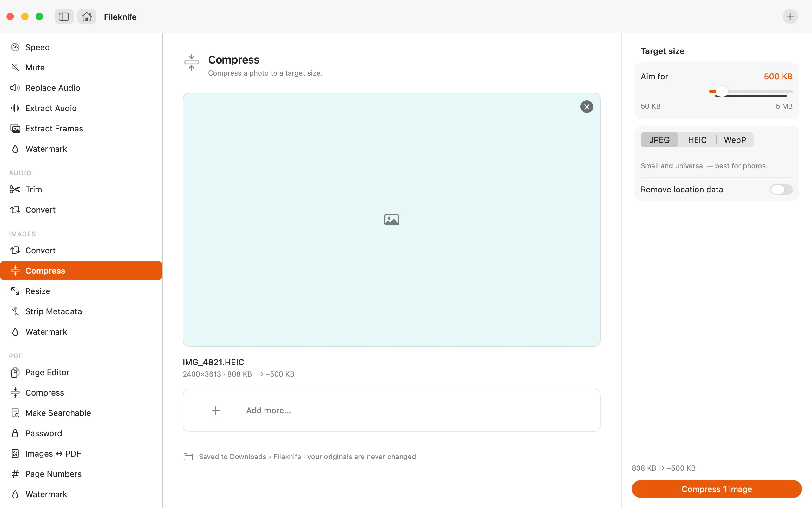Open Convert under the Audio section

(81, 210)
